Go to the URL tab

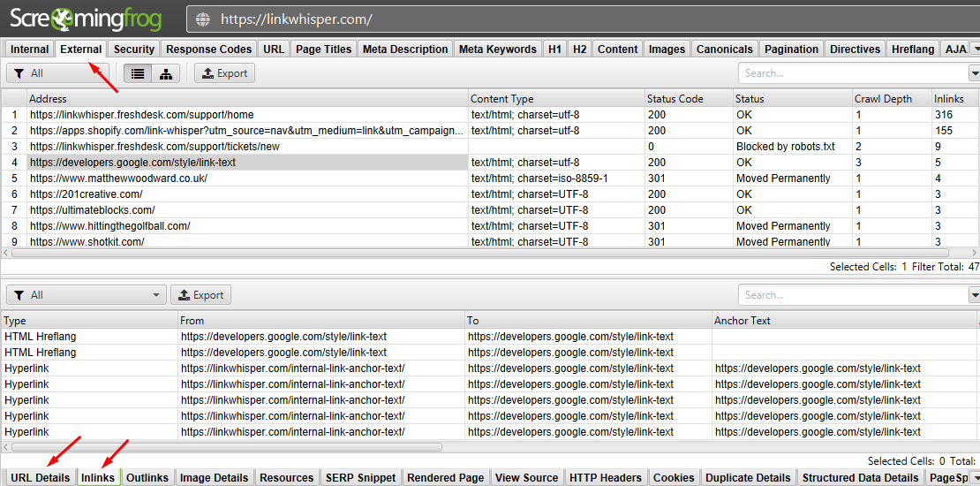pos(274,49)
